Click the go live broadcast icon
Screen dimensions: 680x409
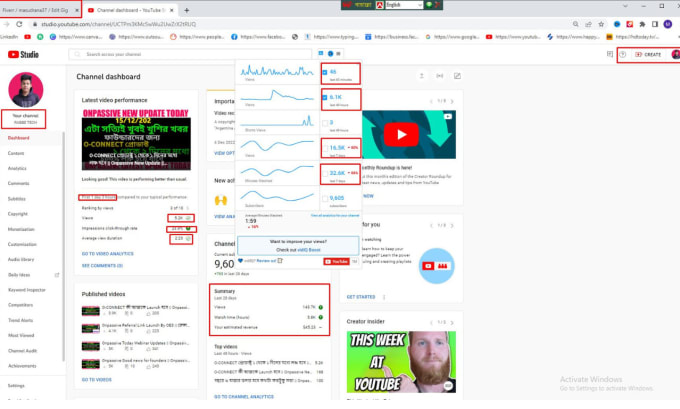440,76
